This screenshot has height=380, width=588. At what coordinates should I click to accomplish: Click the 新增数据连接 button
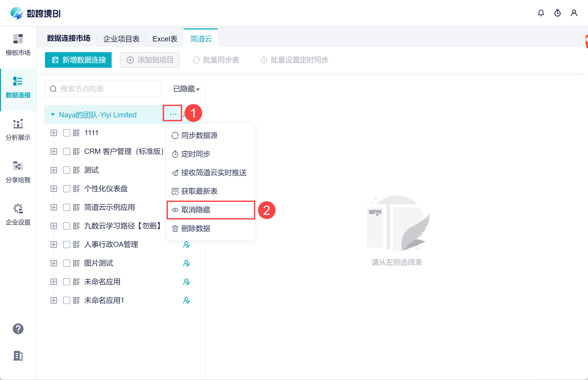point(78,60)
